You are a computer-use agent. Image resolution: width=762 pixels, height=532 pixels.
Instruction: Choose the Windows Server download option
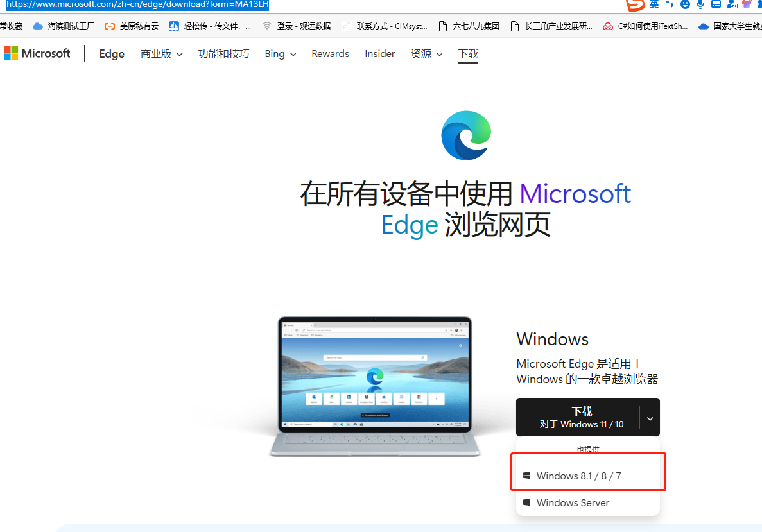coord(587,503)
